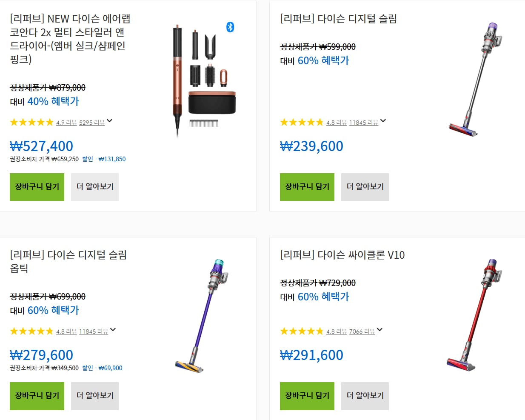Open the 5295 리뷰 link

[x=92, y=123]
